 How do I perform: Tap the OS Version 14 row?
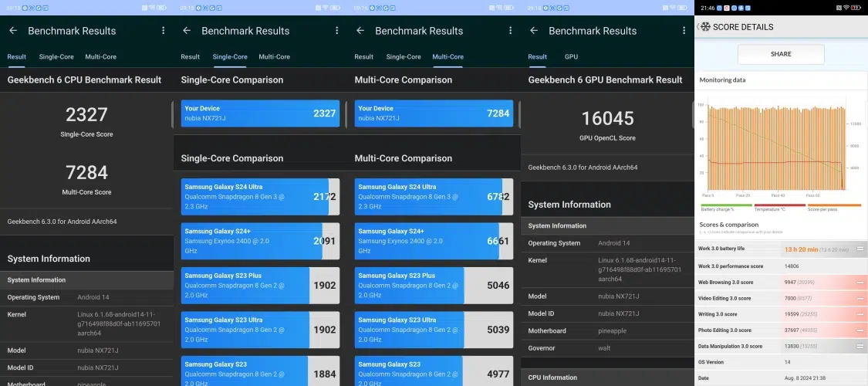[781, 361]
